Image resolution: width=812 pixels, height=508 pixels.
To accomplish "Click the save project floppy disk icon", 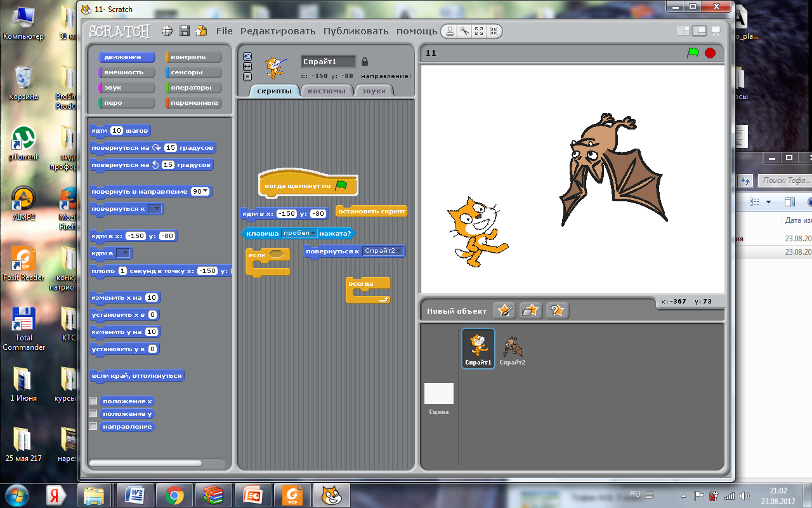I will click(x=185, y=31).
